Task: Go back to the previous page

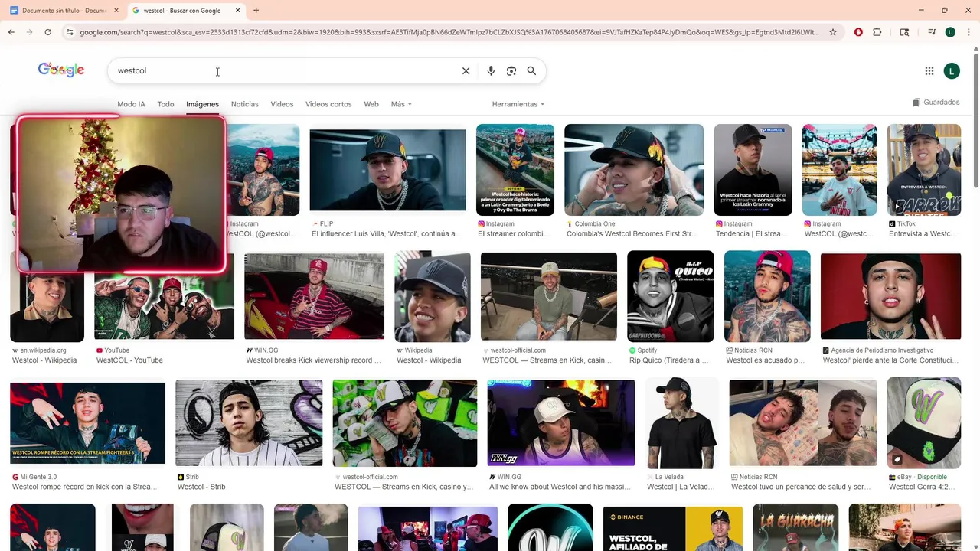Action: pyautogui.click(x=11, y=32)
